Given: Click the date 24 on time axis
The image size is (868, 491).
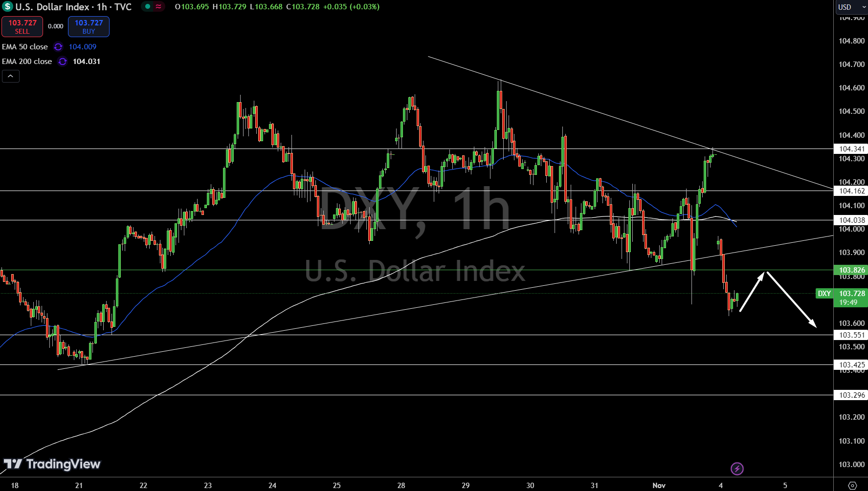Looking at the screenshot, I should click(x=272, y=485).
